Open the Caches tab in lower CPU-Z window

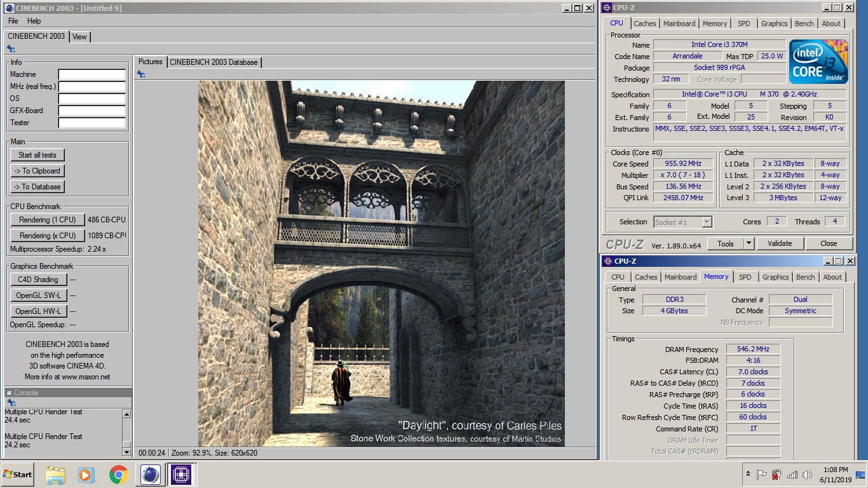[646, 277]
